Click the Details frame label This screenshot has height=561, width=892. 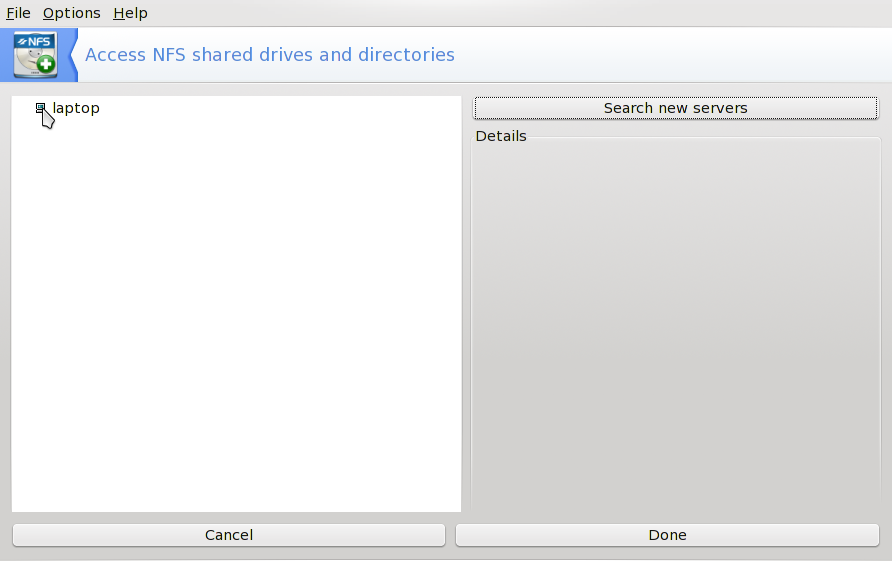point(500,136)
